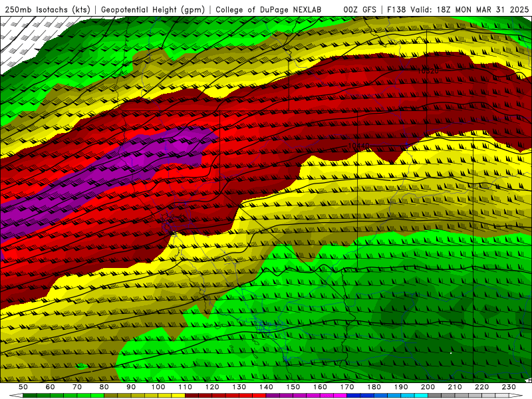This screenshot has width=532, height=399.
Task: Click the 220 value on the legend scale
Action: [x=482, y=387]
